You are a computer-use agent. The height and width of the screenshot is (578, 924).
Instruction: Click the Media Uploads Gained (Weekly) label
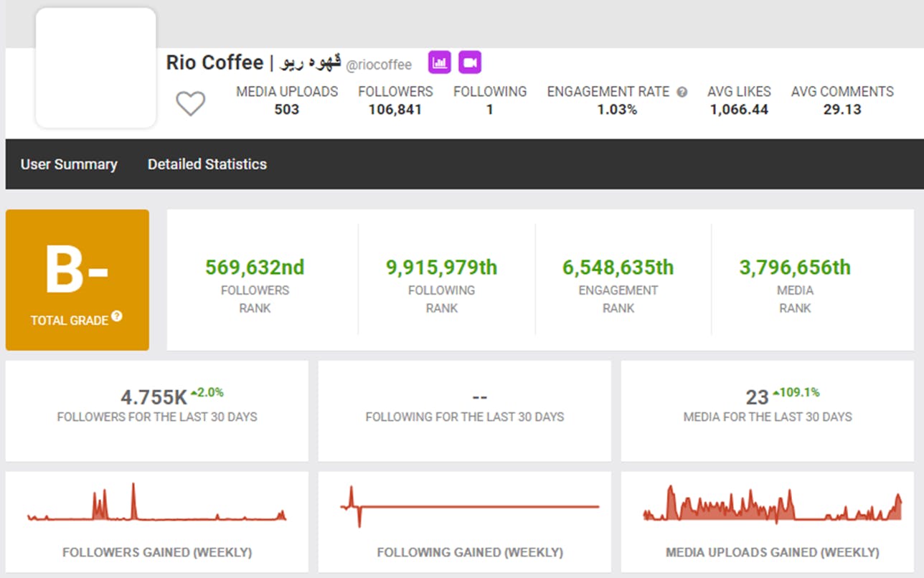(772, 552)
